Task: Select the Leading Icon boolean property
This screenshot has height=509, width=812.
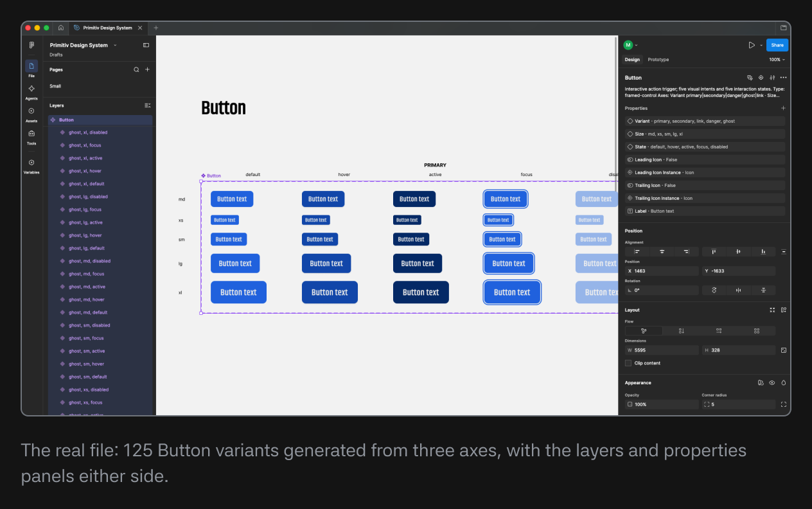Action: [x=705, y=159]
